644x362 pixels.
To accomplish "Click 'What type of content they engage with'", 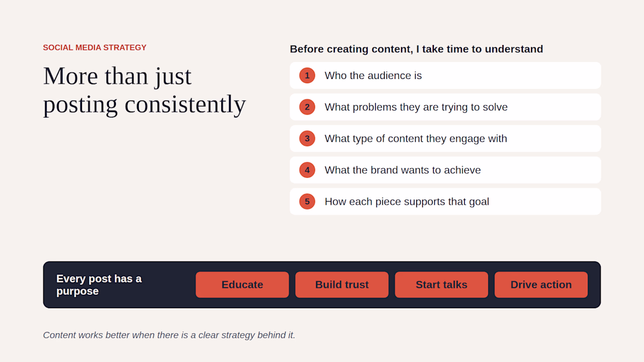I will [x=445, y=139].
